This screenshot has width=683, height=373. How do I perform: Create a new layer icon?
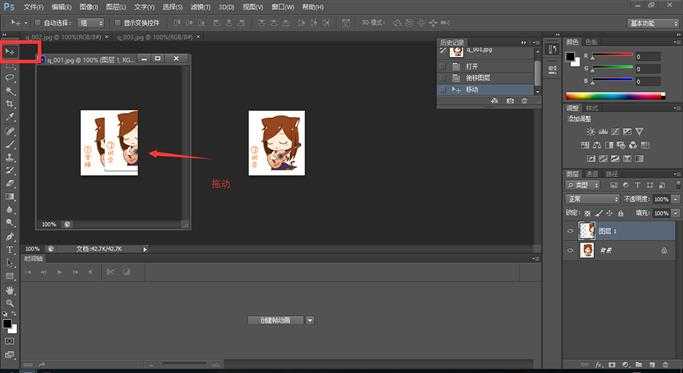(652, 364)
